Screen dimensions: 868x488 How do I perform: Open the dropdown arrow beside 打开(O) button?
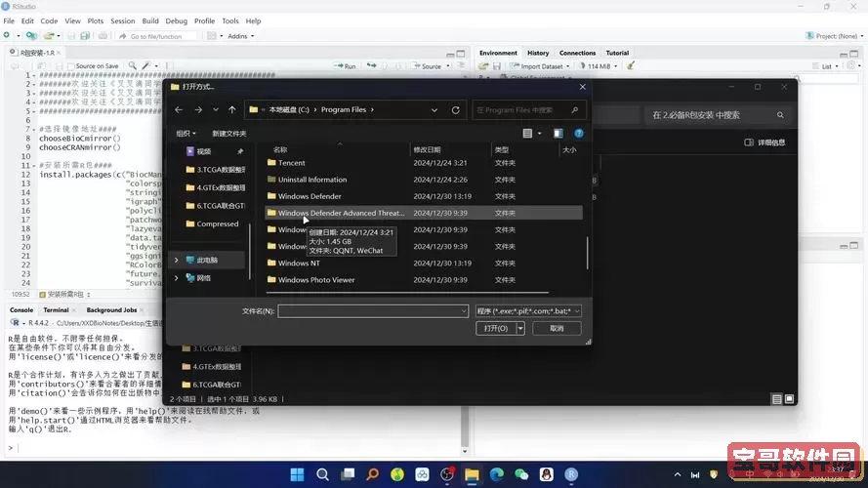pos(520,328)
